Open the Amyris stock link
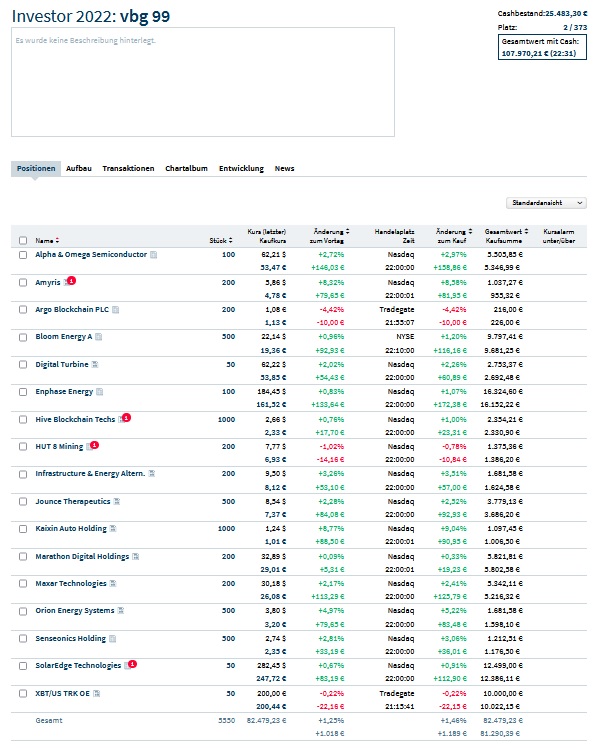This screenshot has width=598, height=750. click(x=48, y=283)
